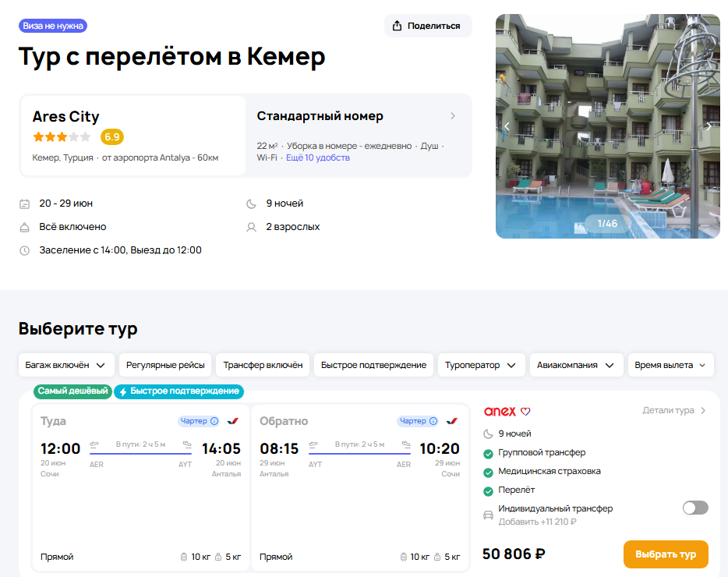Viewport: 728px width, 577px height.
Task: Click the share icon next to Поделиться
Action: point(397,26)
